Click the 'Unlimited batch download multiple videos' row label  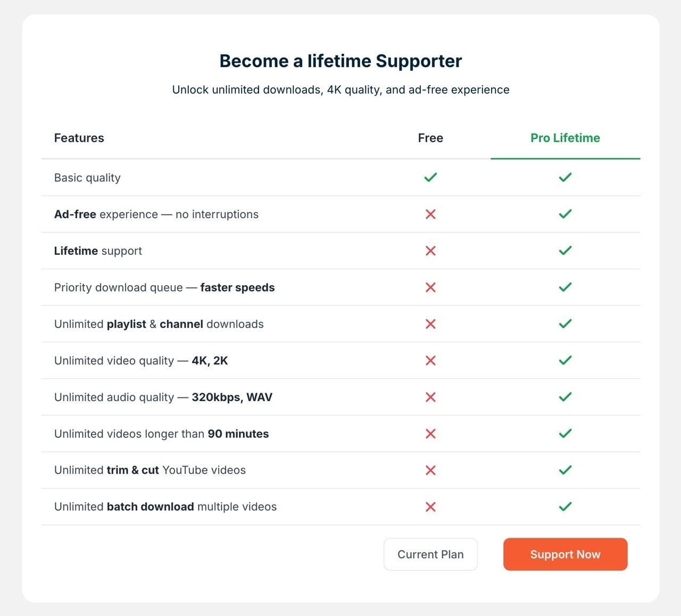coord(165,507)
